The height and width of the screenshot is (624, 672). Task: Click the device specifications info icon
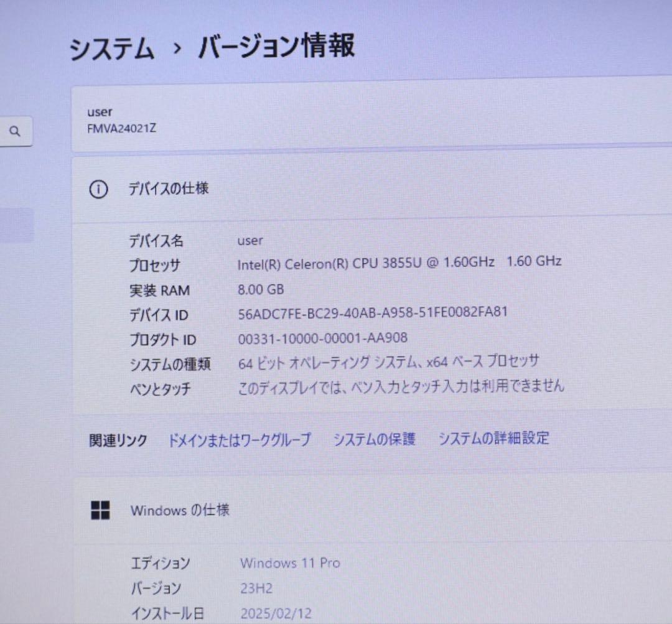pos(98,189)
